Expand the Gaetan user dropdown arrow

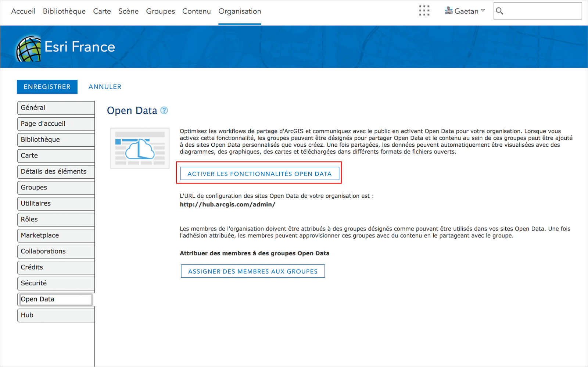(483, 11)
